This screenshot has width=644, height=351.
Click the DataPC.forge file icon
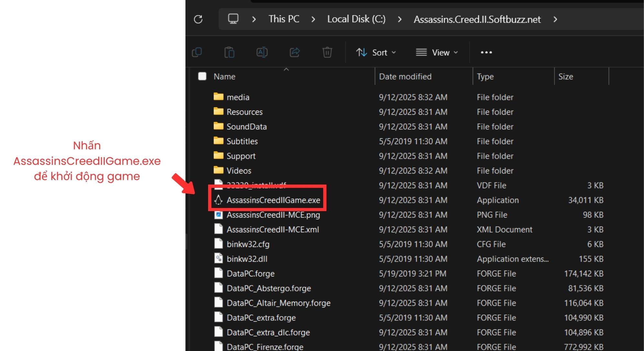pos(219,273)
